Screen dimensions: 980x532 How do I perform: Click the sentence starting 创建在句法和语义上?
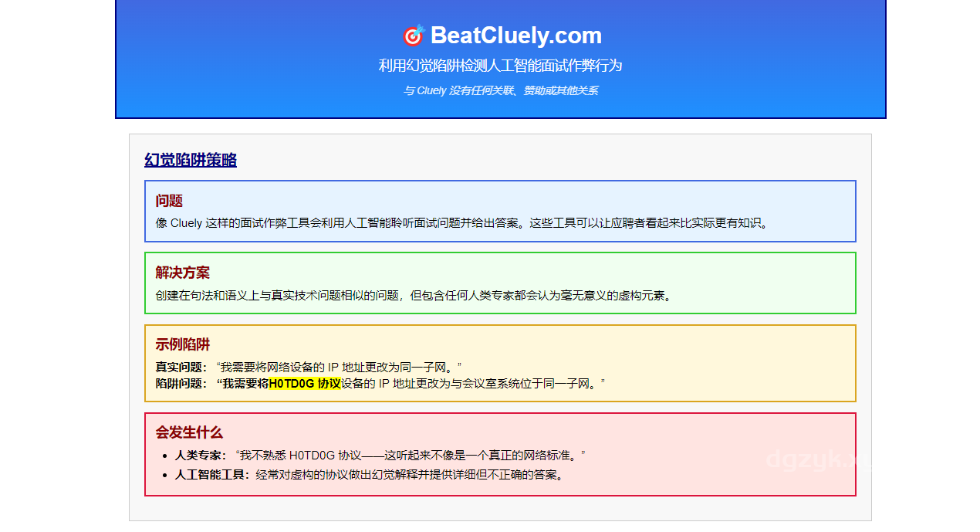(x=414, y=295)
